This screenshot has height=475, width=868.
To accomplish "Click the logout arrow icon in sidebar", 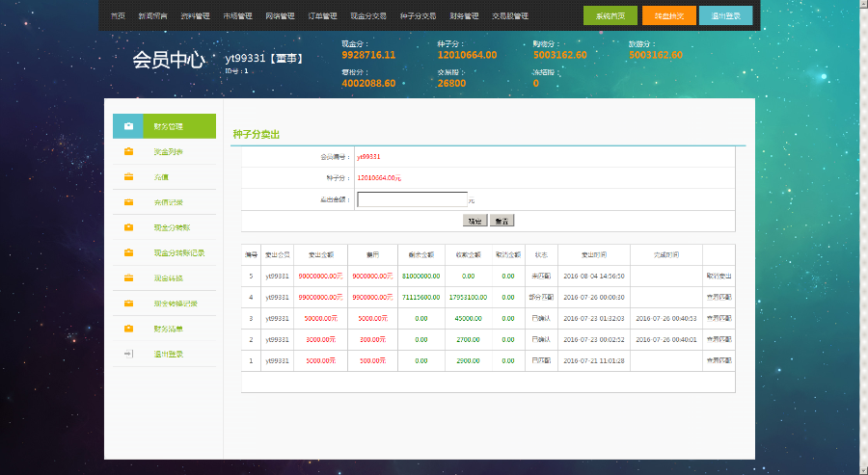I will click(128, 354).
